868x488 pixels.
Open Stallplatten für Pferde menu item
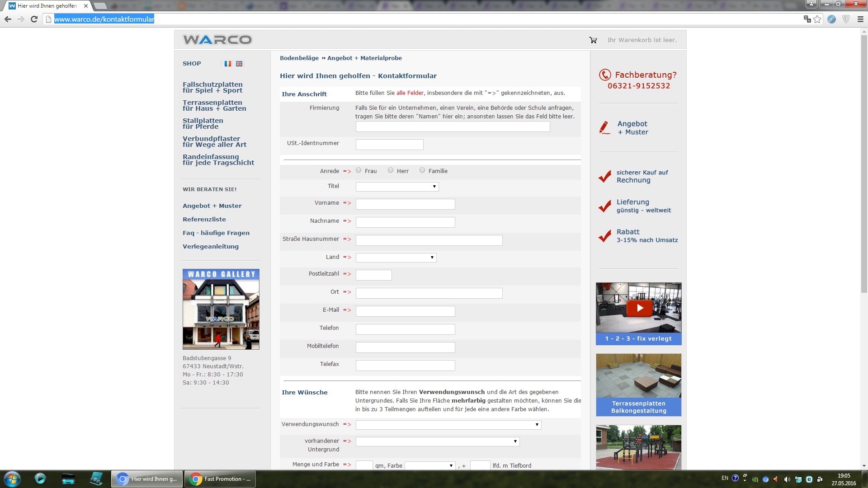click(x=203, y=123)
